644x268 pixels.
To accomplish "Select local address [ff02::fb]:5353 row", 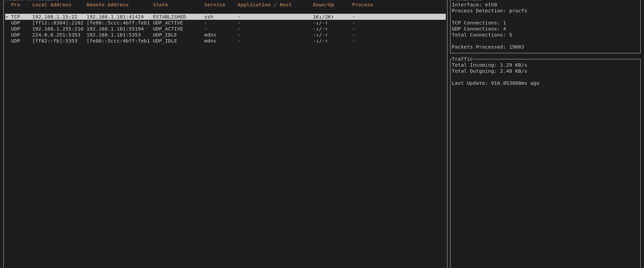I will pos(225,41).
